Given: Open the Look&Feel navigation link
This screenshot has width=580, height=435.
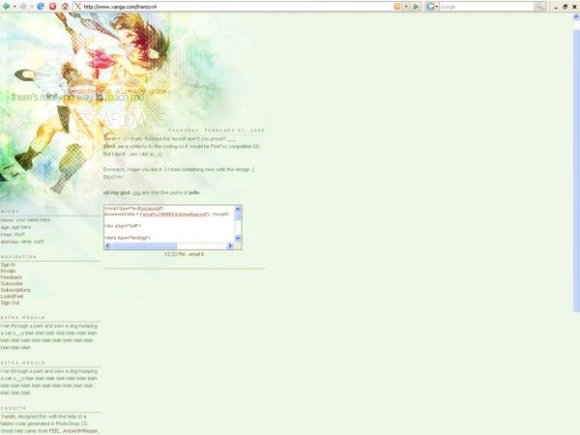Looking at the screenshot, I should (x=12, y=296).
